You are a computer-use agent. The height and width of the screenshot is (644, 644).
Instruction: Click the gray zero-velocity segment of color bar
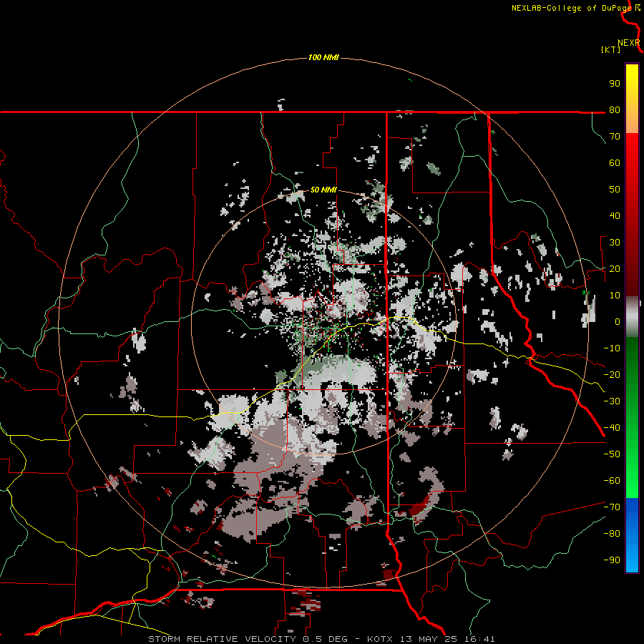pos(632,316)
